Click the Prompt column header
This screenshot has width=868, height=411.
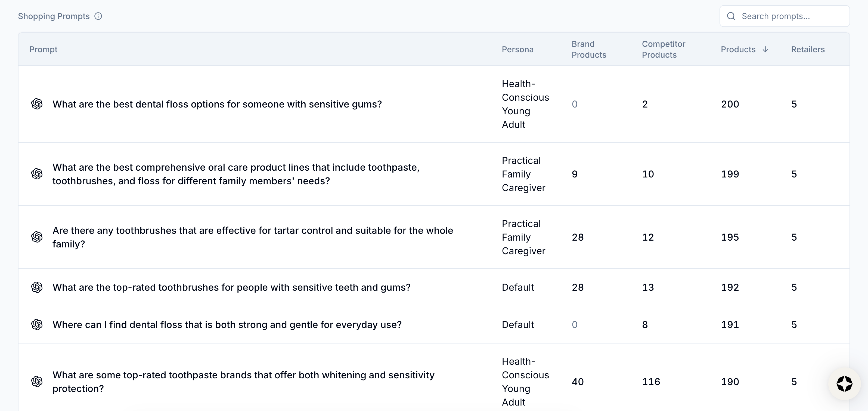coord(44,50)
